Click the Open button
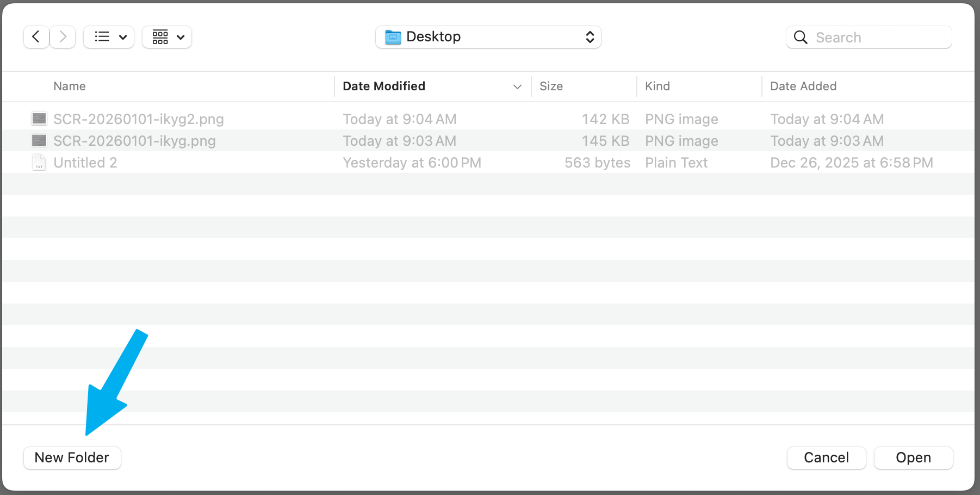The image size is (980, 495). coord(913,457)
